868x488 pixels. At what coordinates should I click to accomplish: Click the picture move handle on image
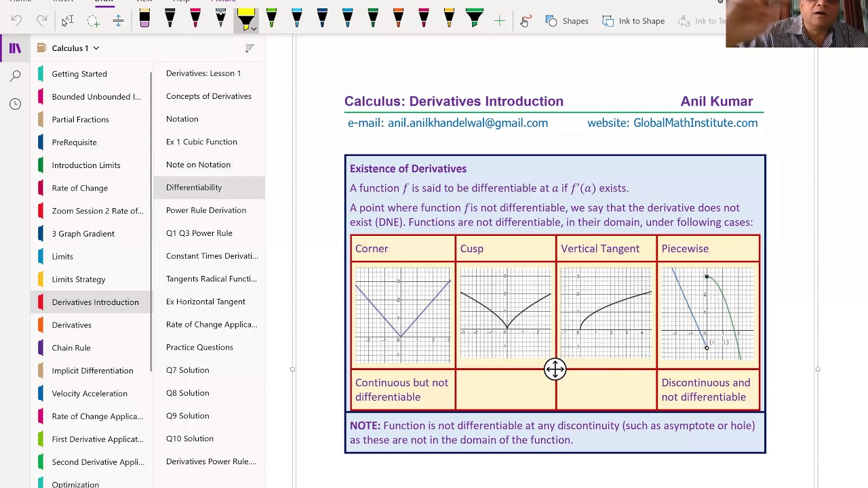pyautogui.click(x=555, y=369)
